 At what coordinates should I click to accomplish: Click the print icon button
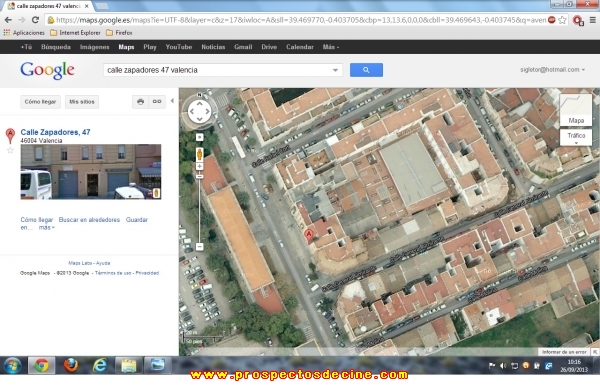[x=140, y=102]
